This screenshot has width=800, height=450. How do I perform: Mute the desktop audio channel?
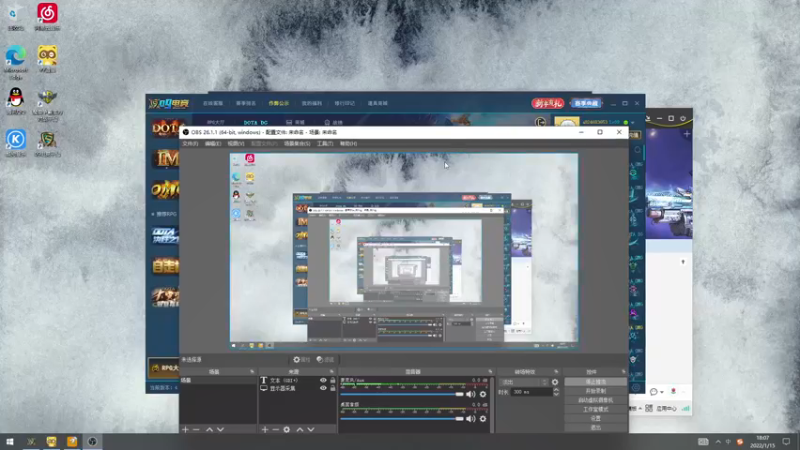[470, 419]
